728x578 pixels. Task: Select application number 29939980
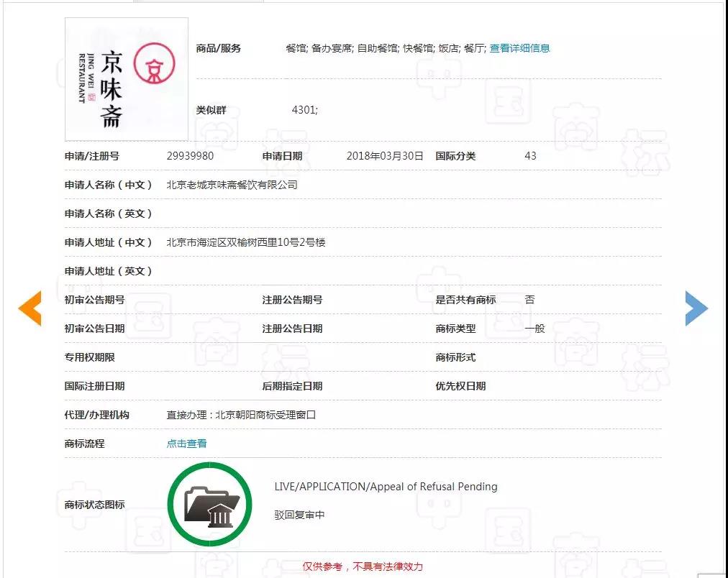click(190, 156)
